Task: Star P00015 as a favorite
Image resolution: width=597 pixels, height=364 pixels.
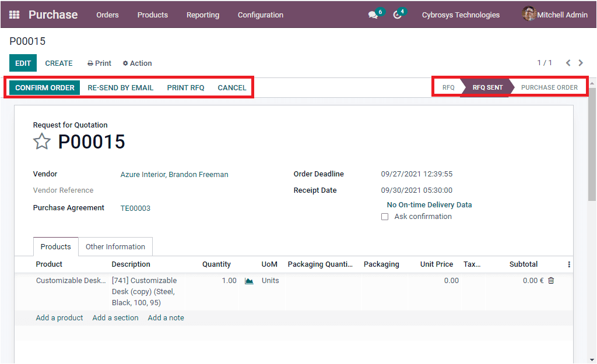Action: click(41, 141)
